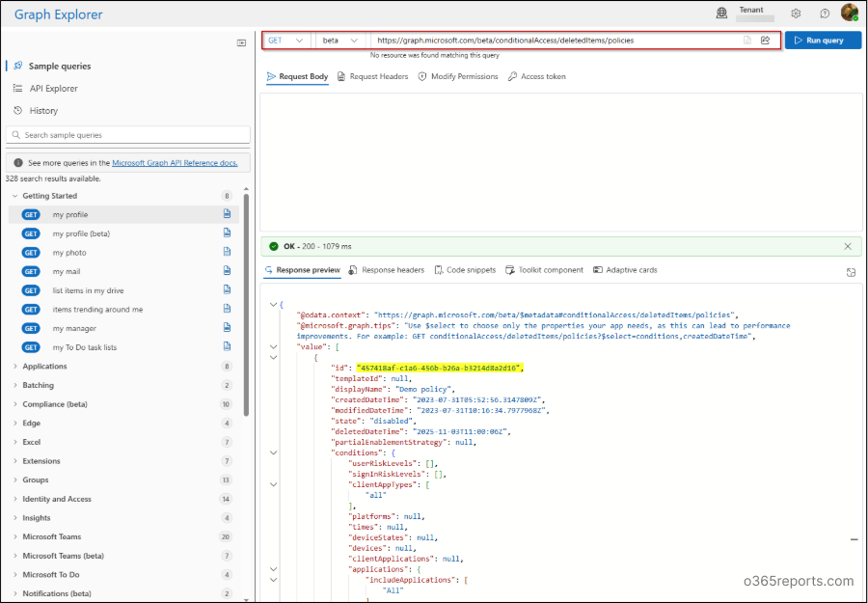Open the Toolkit component tab

coord(544,270)
